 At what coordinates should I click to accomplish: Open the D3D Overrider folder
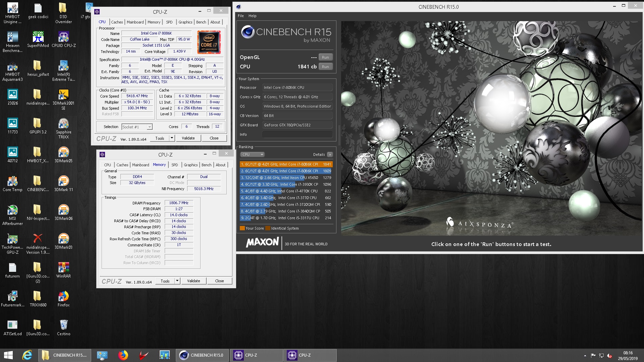[x=63, y=13]
